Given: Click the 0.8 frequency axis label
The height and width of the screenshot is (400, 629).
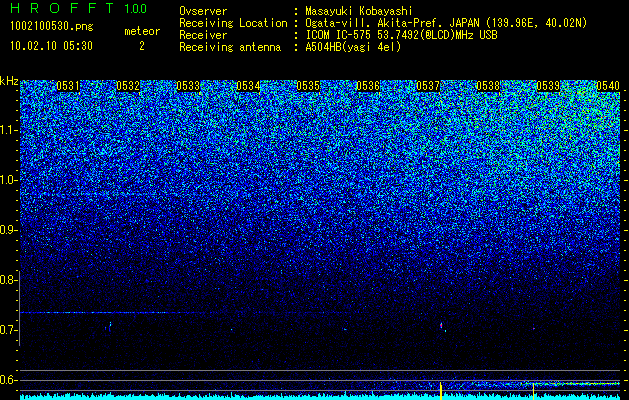Looking at the screenshot, I should tap(7, 280).
